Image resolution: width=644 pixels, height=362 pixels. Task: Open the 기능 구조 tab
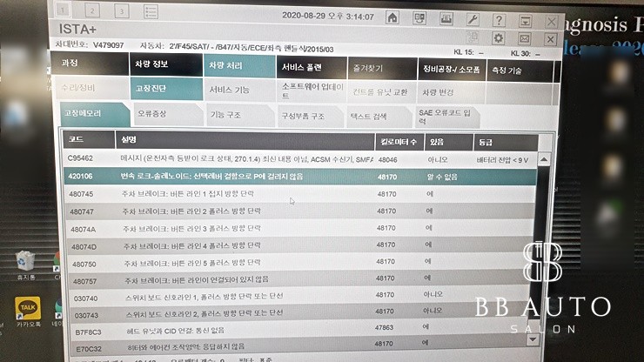point(240,116)
